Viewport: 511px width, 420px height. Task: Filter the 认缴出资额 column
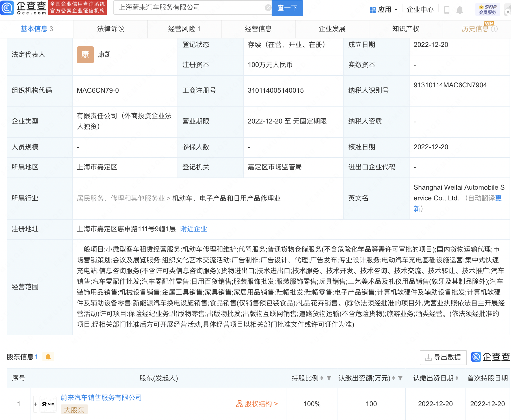click(x=400, y=378)
